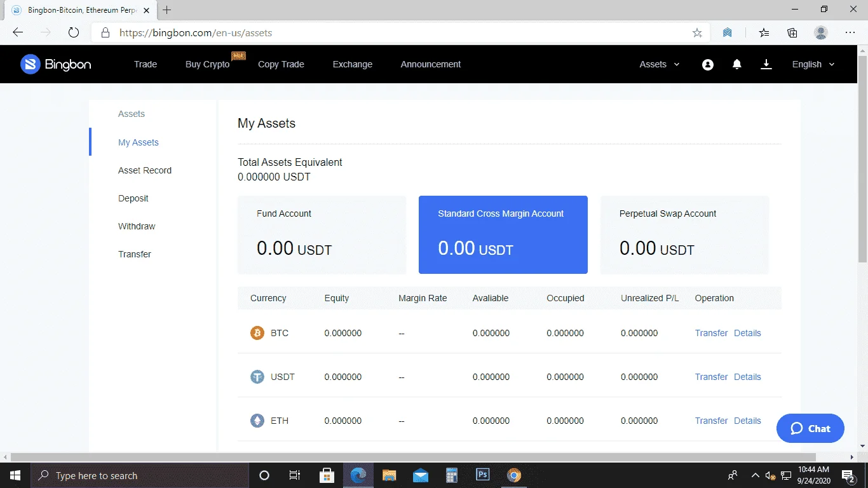868x488 pixels.
Task: Click the BTC coin icon
Action: coord(257,333)
